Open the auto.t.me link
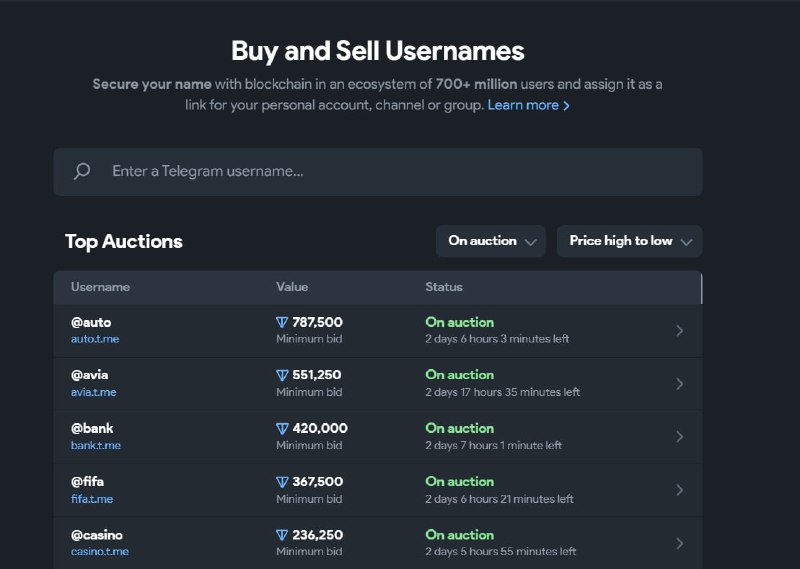The width and height of the screenshot is (800, 569). pos(95,339)
